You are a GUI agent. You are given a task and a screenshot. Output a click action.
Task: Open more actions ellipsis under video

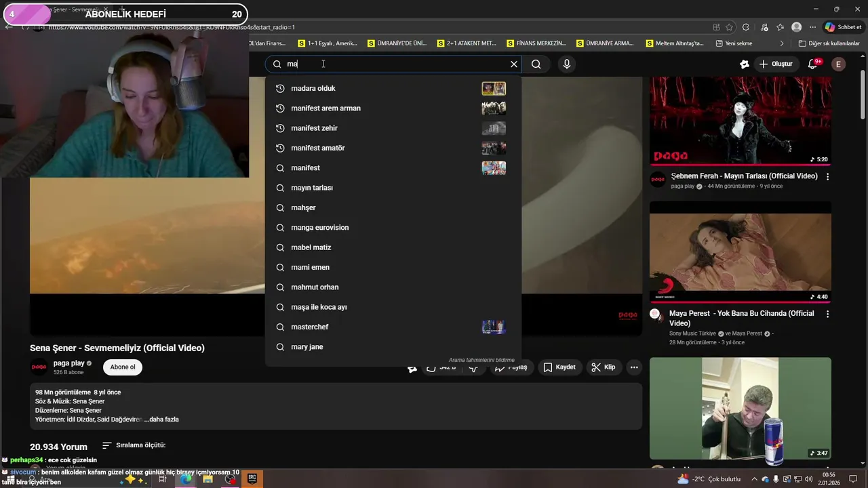point(634,367)
